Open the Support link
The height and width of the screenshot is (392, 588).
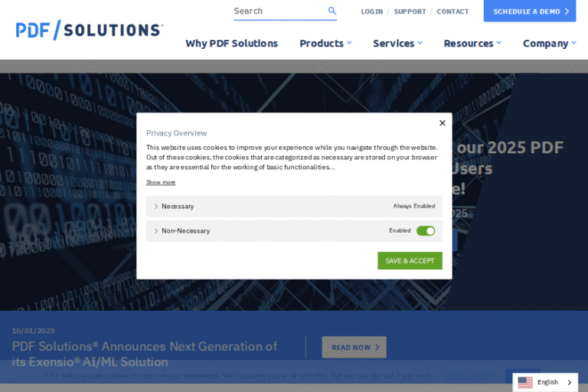point(410,11)
